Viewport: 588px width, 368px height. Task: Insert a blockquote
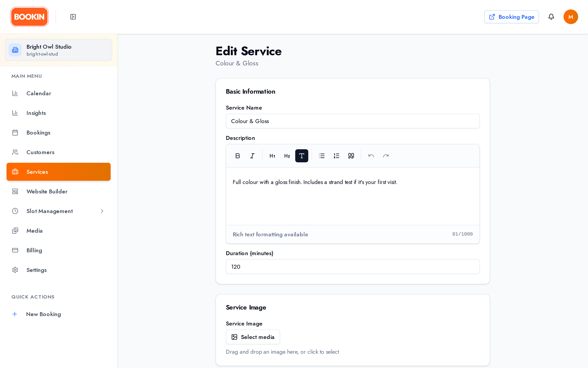coord(351,156)
